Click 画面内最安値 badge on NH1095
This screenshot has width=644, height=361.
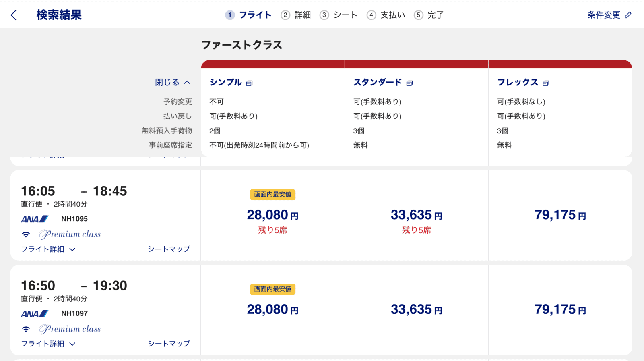click(x=272, y=195)
